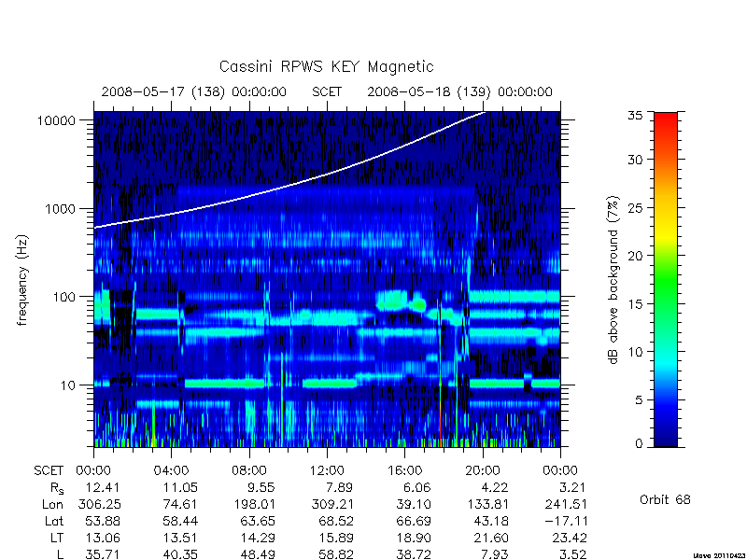Click the LT value 13.06

coord(103,539)
